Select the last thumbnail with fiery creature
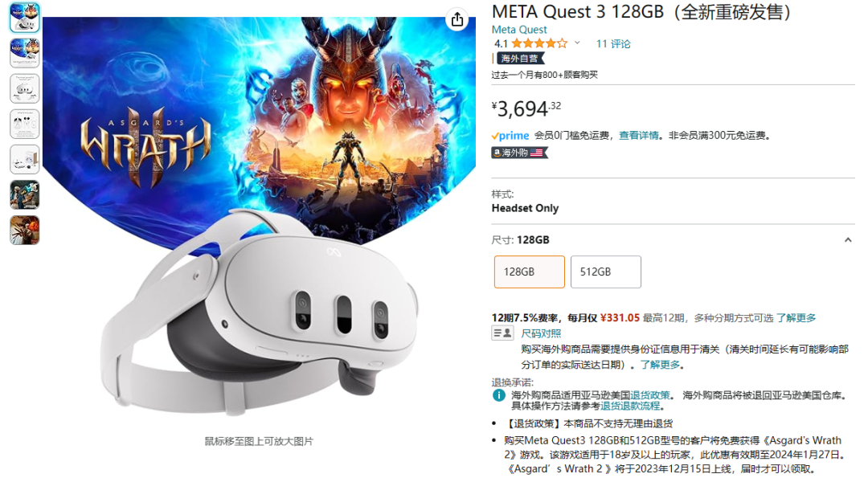Screen dimensions: 868x478 point(24,230)
